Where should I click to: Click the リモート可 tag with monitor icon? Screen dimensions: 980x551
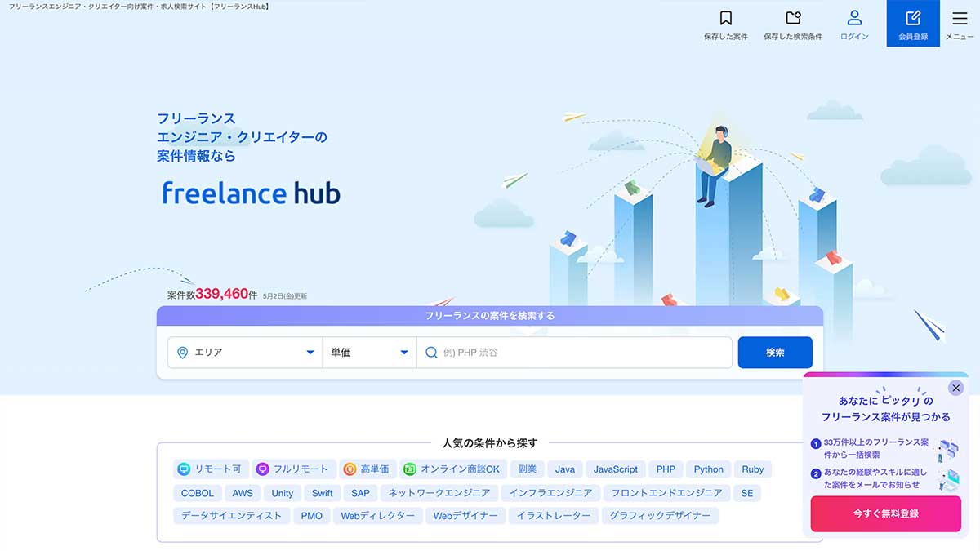pos(210,469)
